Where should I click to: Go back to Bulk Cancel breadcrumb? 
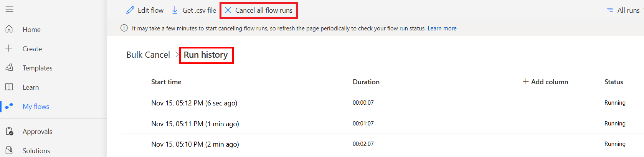pyautogui.click(x=148, y=55)
